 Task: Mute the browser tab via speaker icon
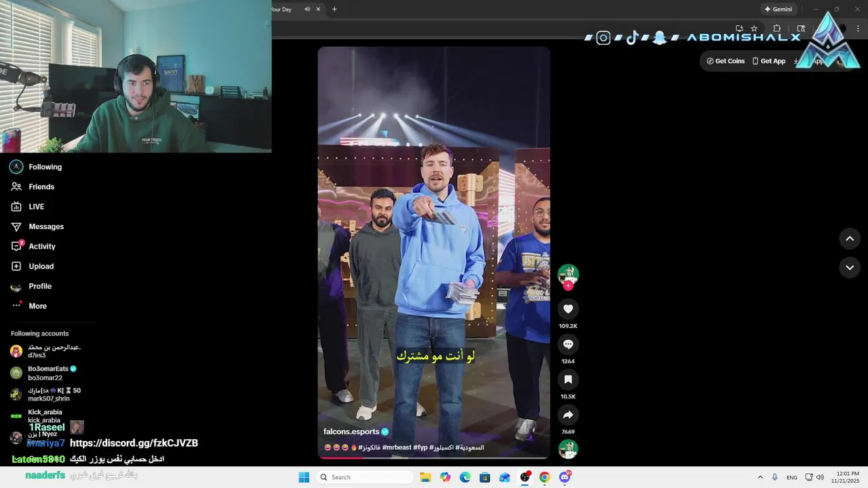point(307,9)
